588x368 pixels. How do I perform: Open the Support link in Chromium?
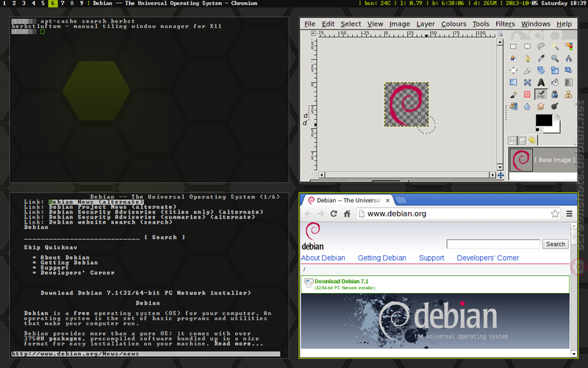pyautogui.click(x=431, y=258)
